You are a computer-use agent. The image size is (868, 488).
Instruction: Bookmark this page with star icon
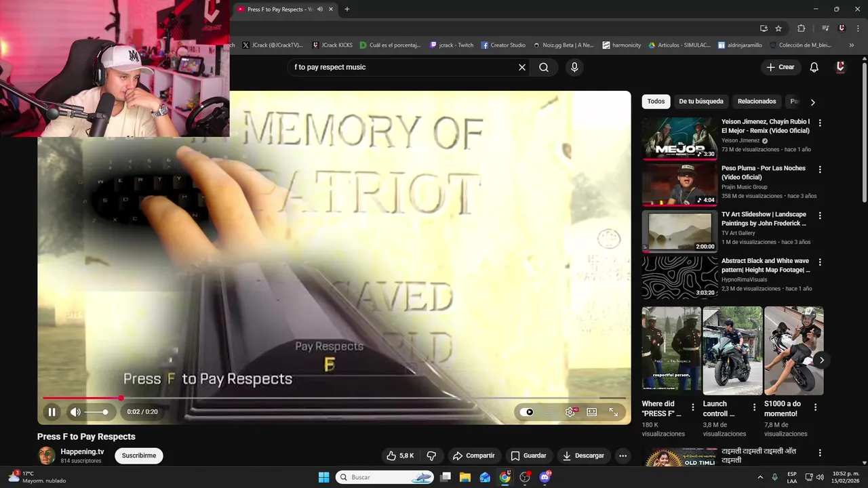point(778,28)
